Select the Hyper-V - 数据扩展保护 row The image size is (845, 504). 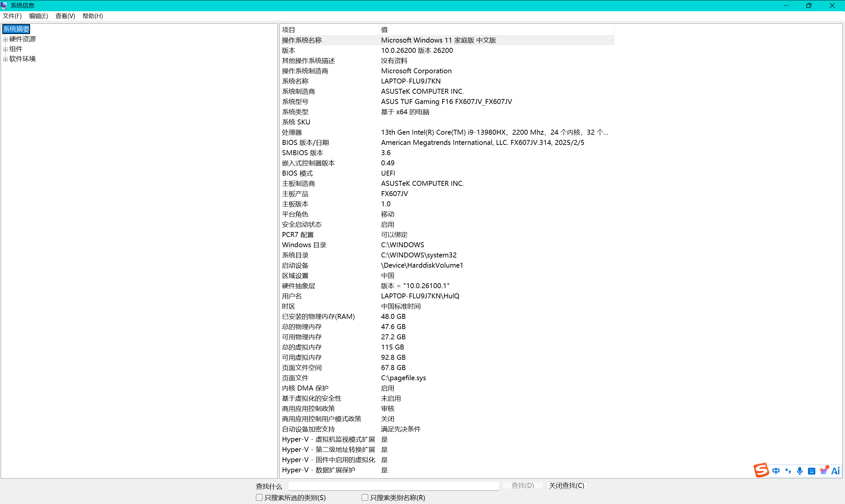[x=447, y=470]
